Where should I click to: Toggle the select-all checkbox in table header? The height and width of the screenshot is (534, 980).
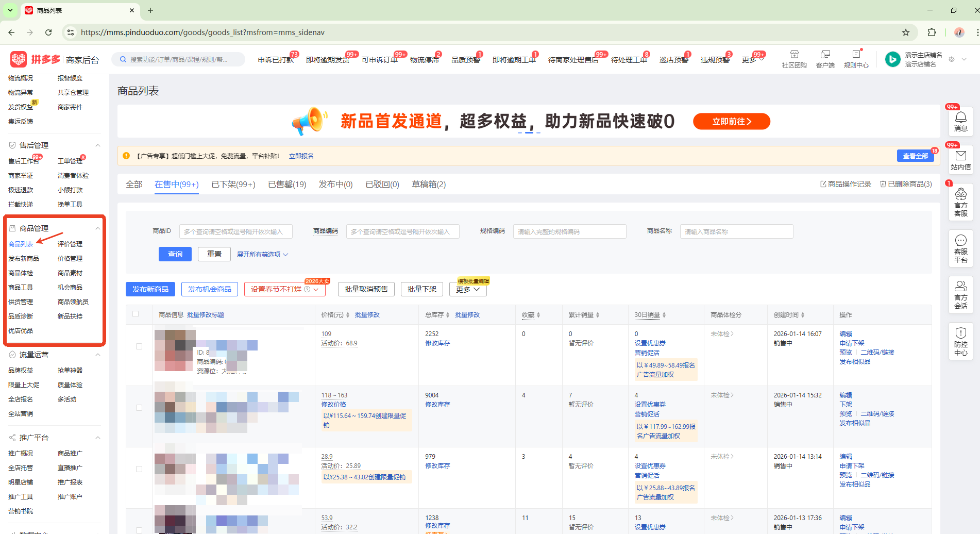[x=136, y=314]
